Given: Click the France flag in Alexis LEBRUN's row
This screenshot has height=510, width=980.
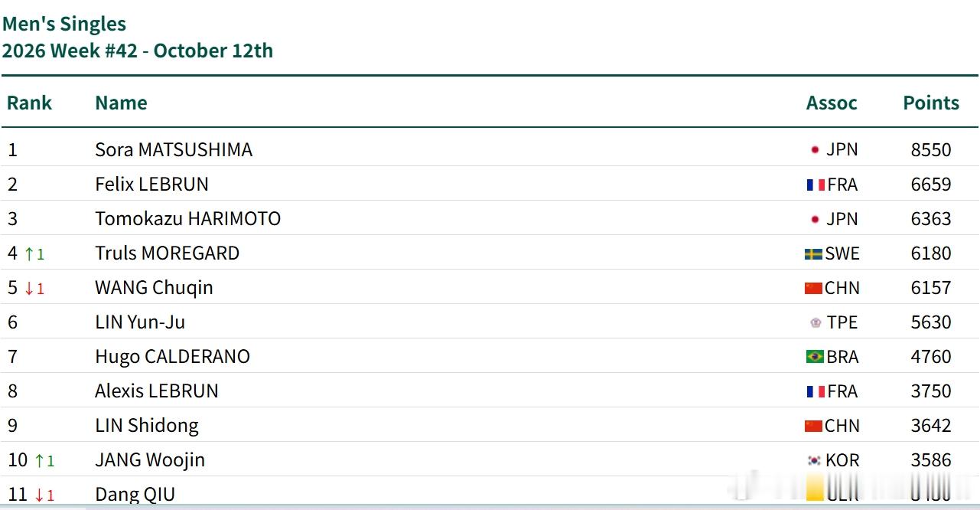Looking at the screenshot, I should [816, 391].
